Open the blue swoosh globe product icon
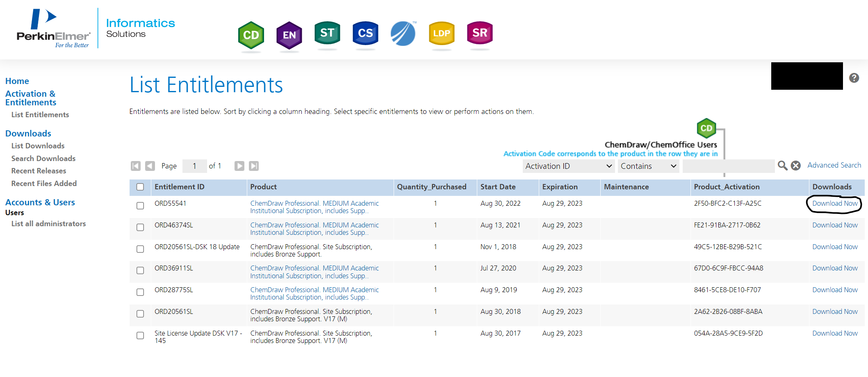The width and height of the screenshot is (868, 377). (x=403, y=34)
